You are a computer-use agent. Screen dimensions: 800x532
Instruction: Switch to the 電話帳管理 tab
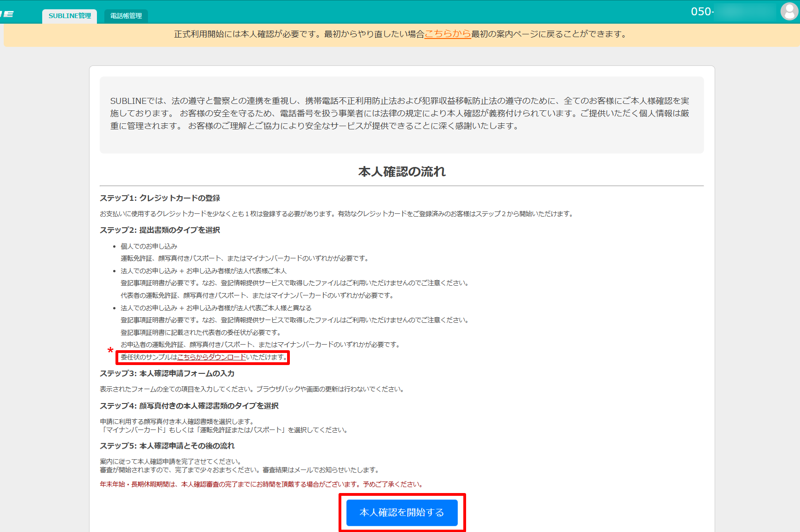[x=126, y=16]
